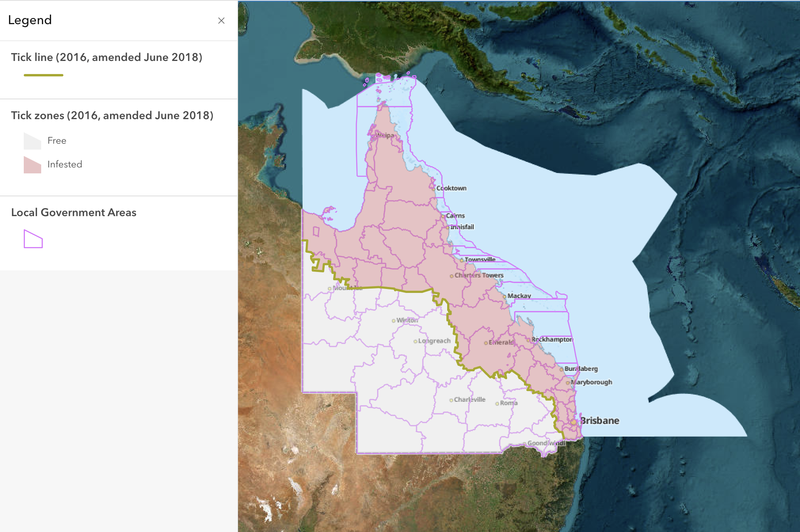
Task: Select the Cairns city label
Action: click(455, 216)
